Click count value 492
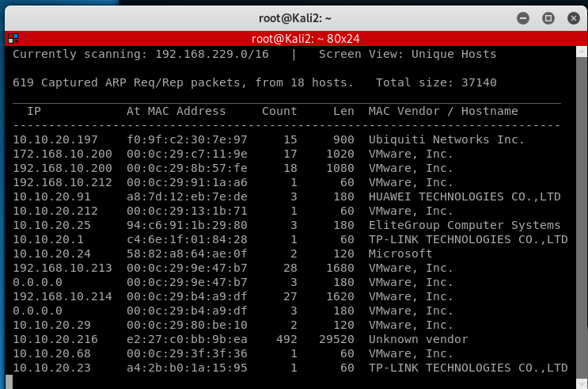588x389 pixels. (x=286, y=339)
